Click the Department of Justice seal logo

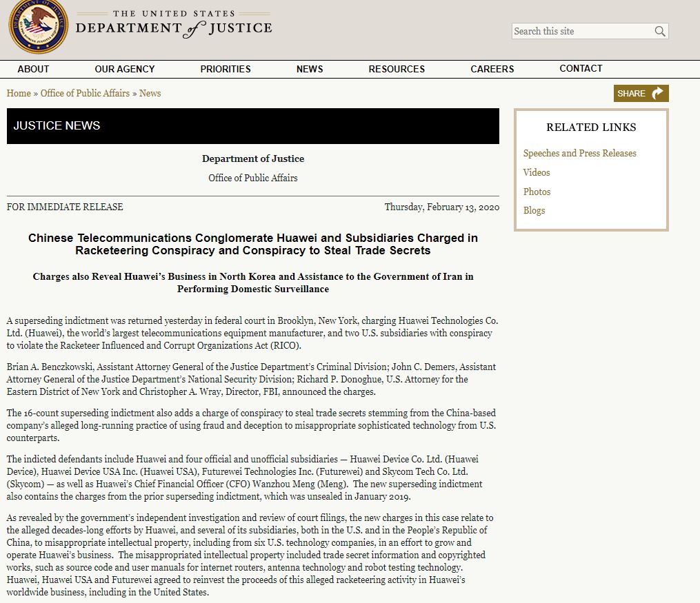pyautogui.click(x=38, y=28)
